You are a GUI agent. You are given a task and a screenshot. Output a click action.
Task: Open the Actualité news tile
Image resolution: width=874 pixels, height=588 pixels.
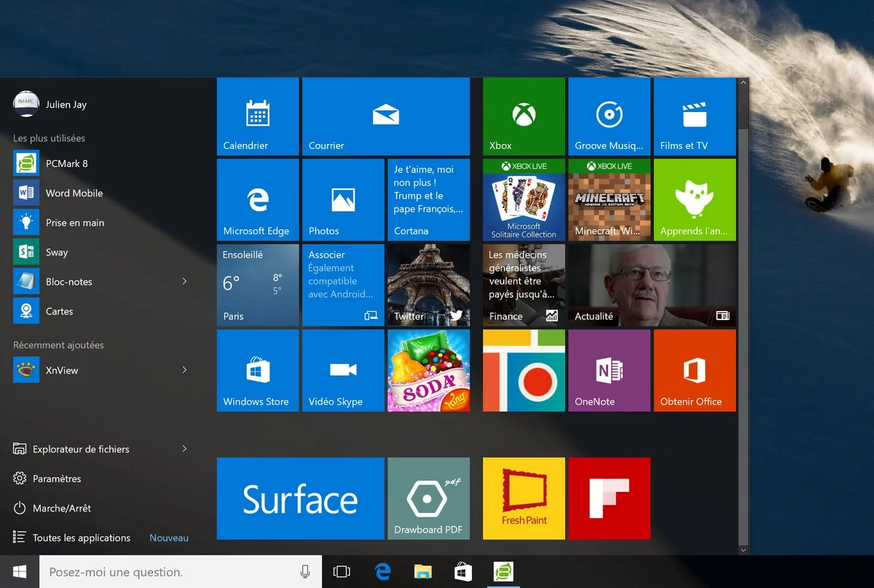click(x=652, y=285)
